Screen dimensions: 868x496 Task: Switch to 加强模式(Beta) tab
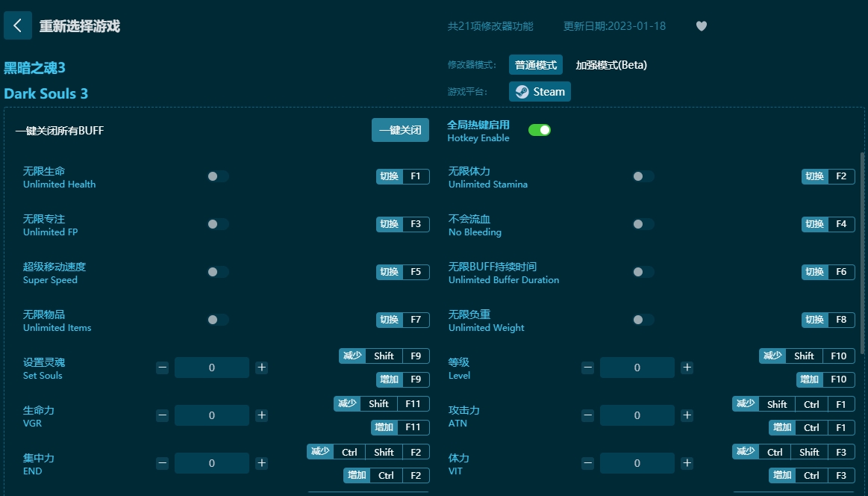click(x=611, y=65)
